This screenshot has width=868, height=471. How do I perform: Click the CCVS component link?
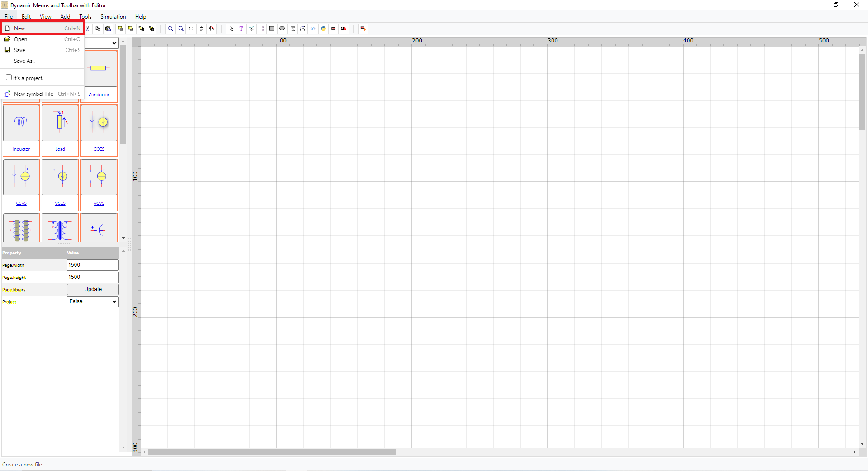(x=21, y=203)
